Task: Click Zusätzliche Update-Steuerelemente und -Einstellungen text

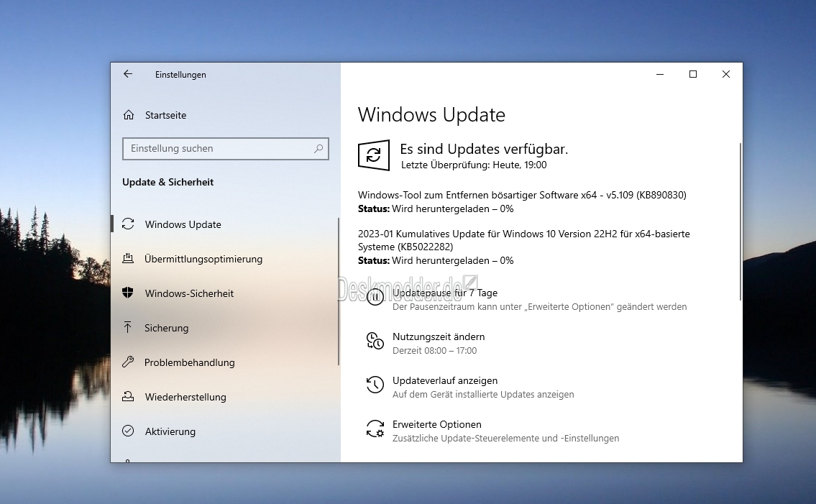Action: (x=506, y=438)
